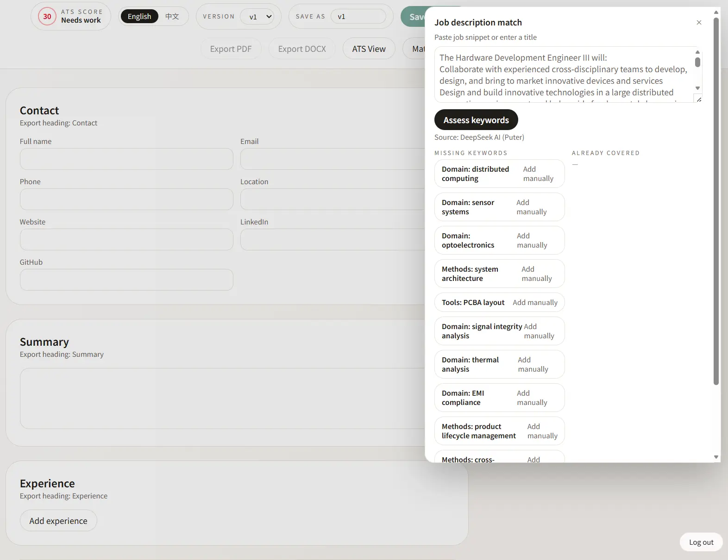Click 'Export heading: Experience' text
Image resolution: width=728 pixels, height=560 pixels.
pyautogui.click(x=63, y=496)
